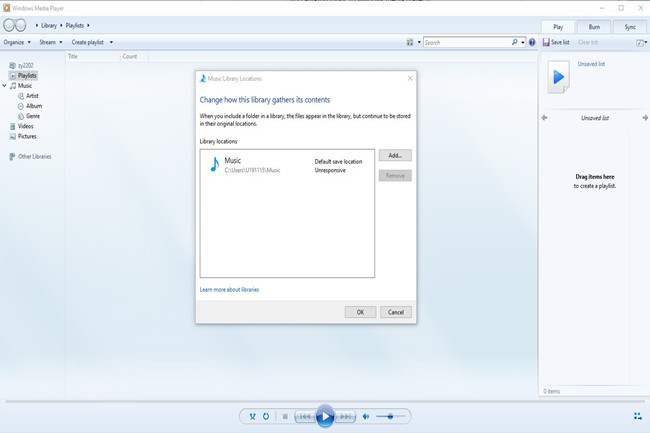Click the Switch to Now Playing icon
This screenshot has height=433, width=650.
tap(637, 416)
